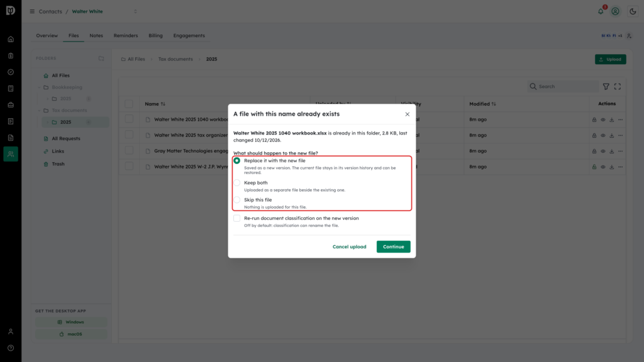
Task: Click the lock icon on the 1040 workbook row
Action: tap(594, 120)
